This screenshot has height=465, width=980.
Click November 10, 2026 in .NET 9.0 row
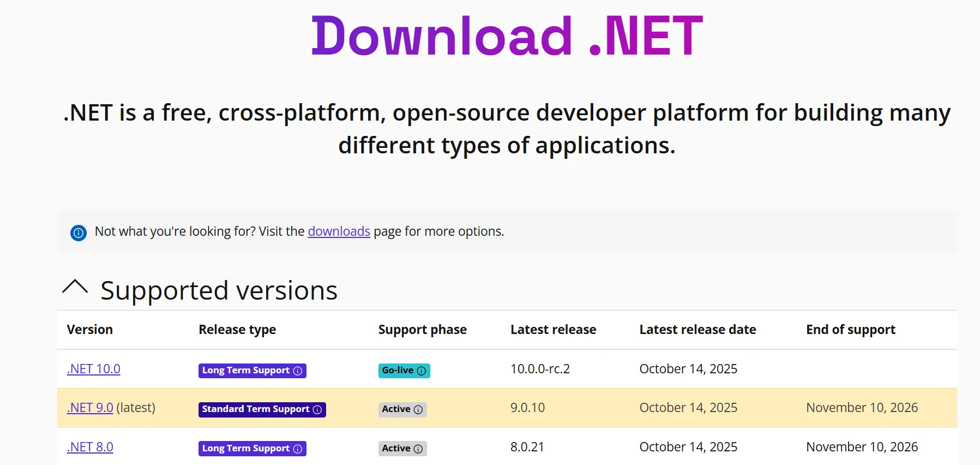[x=862, y=408]
